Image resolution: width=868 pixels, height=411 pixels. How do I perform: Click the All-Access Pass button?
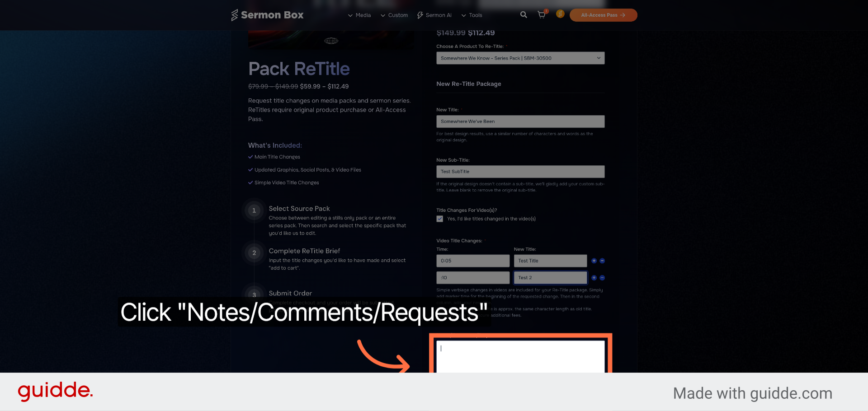(x=603, y=15)
